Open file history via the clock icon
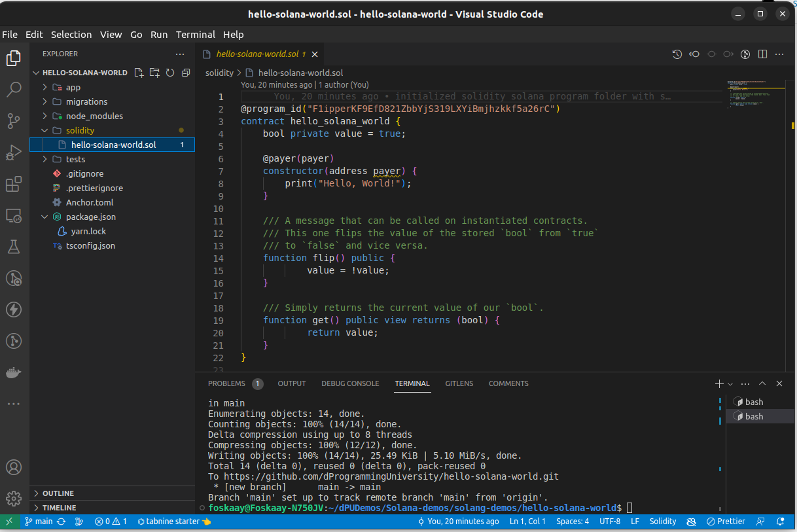Viewport: 797px width, 532px height. click(x=677, y=54)
